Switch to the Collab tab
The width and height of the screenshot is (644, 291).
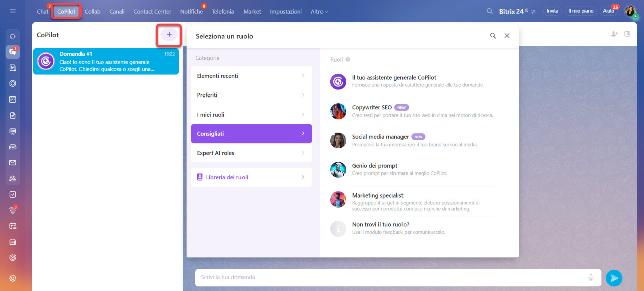[x=93, y=11]
